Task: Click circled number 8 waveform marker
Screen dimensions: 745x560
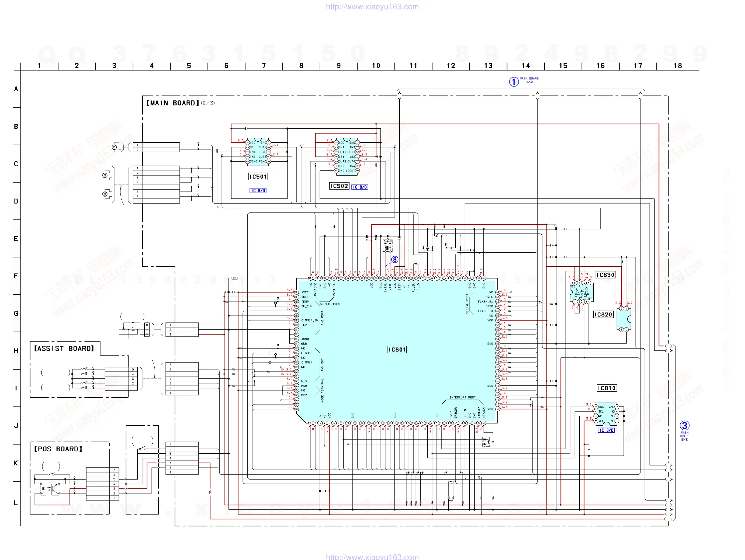Action: click(x=395, y=260)
